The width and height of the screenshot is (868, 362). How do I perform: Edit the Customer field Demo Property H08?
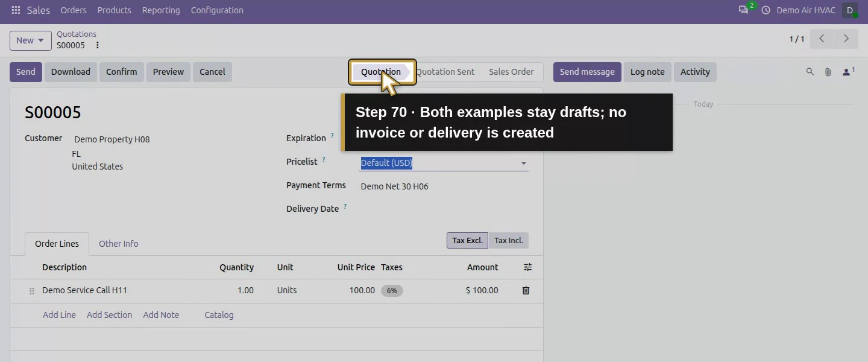click(112, 139)
